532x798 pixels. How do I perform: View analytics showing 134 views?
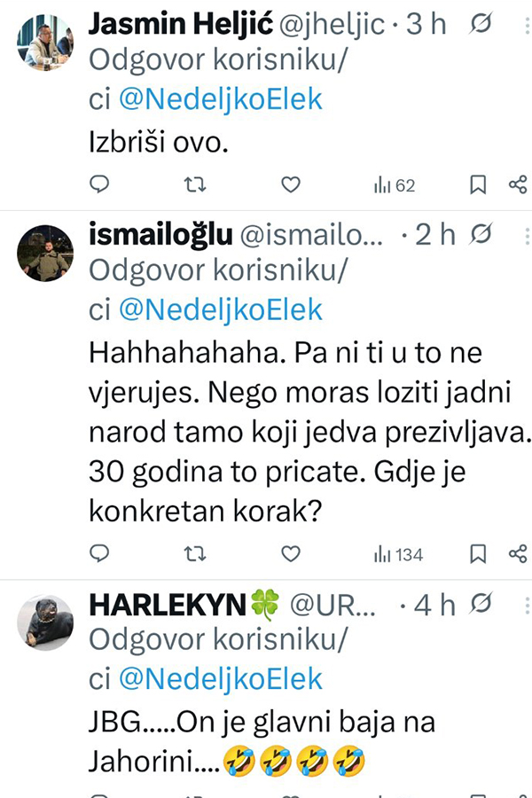[398, 555]
